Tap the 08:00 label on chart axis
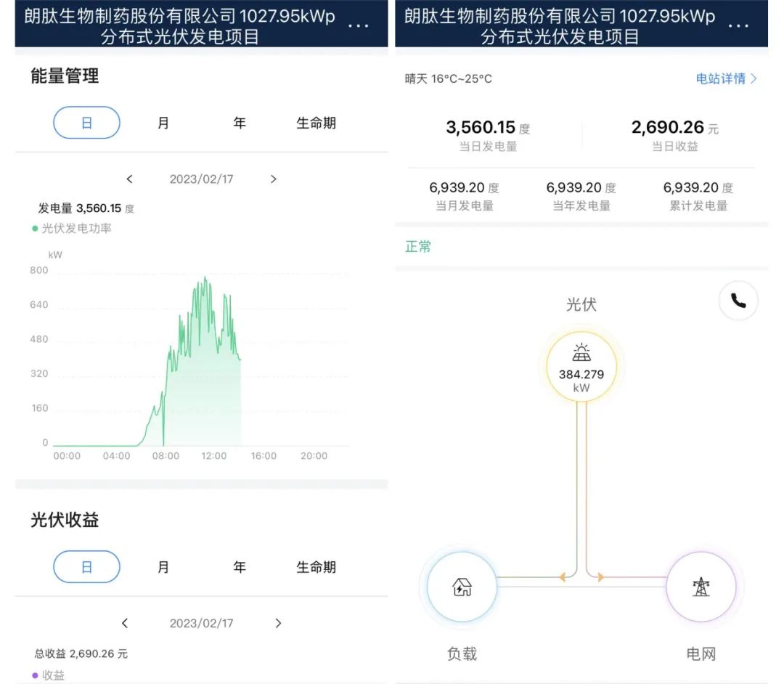The width and height of the screenshot is (784, 684). [166, 455]
